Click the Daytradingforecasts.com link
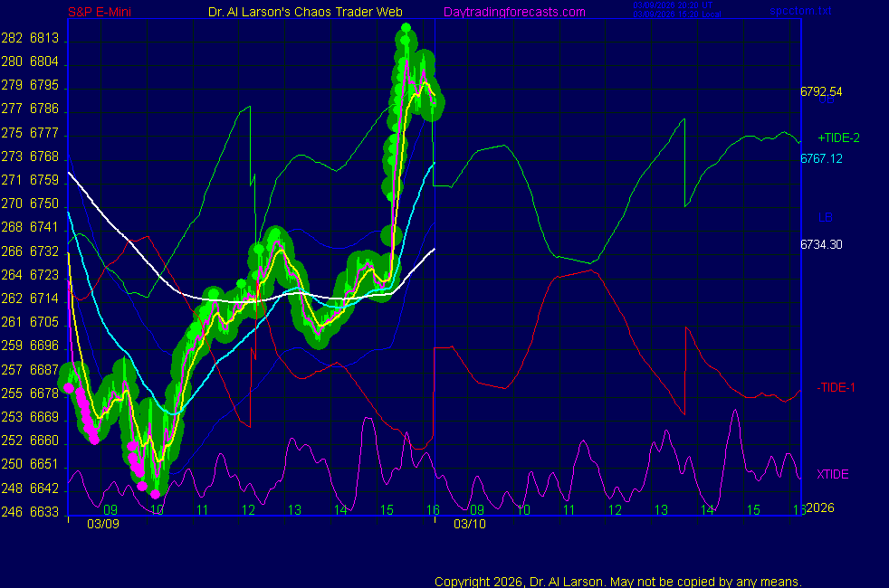889x588 pixels. pos(514,12)
